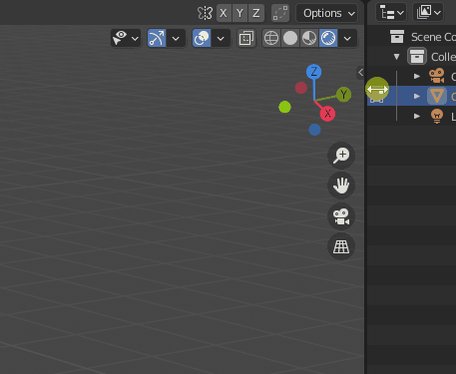Toggle Z axis mirror button
This screenshot has width=456, height=374.
(x=256, y=13)
